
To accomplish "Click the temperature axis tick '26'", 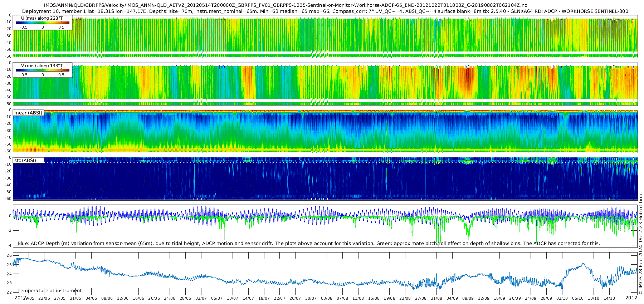I will [9, 255].
